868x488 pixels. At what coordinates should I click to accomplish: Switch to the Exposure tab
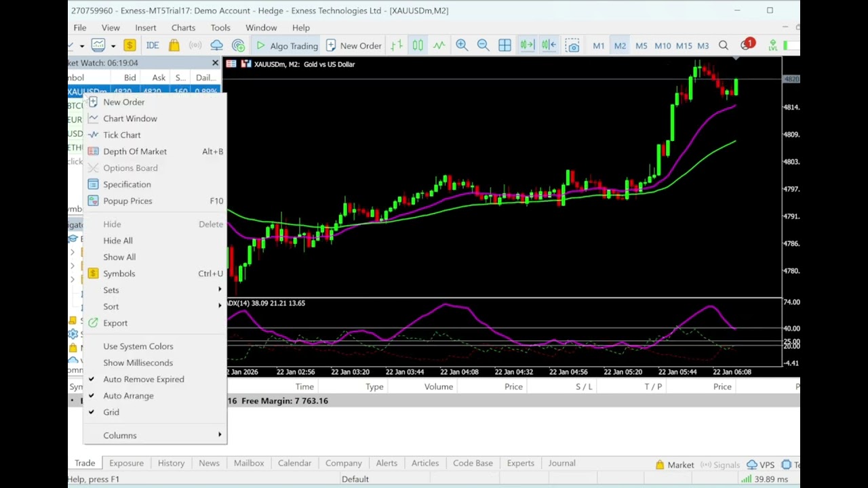127,463
